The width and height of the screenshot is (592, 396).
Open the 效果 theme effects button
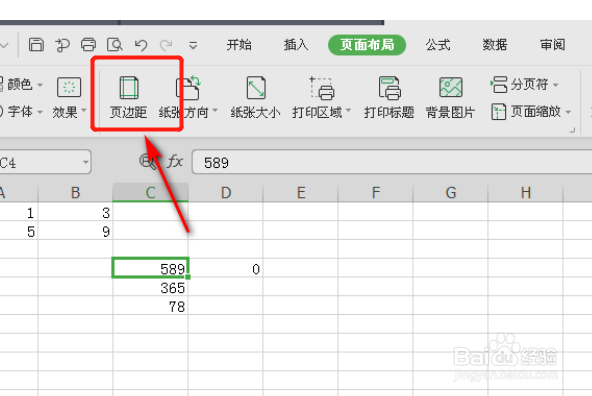coord(69,97)
